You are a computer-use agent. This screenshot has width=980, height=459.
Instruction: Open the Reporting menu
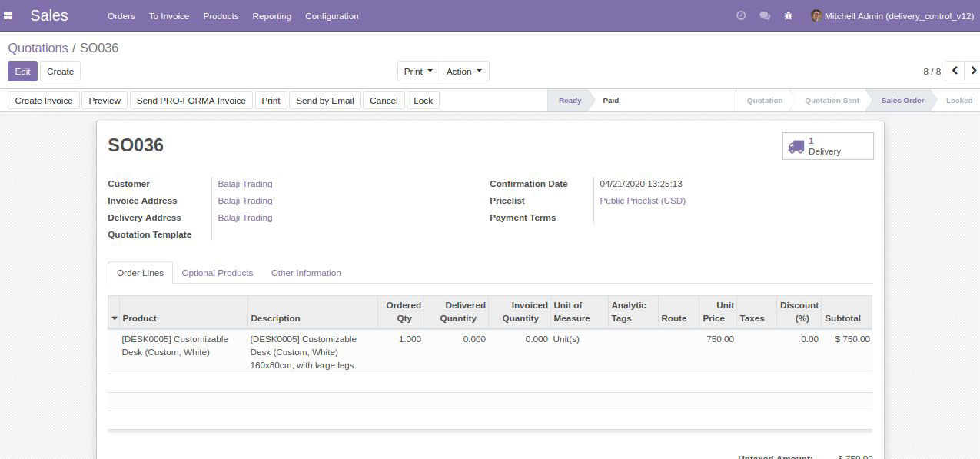pyautogui.click(x=272, y=16)
